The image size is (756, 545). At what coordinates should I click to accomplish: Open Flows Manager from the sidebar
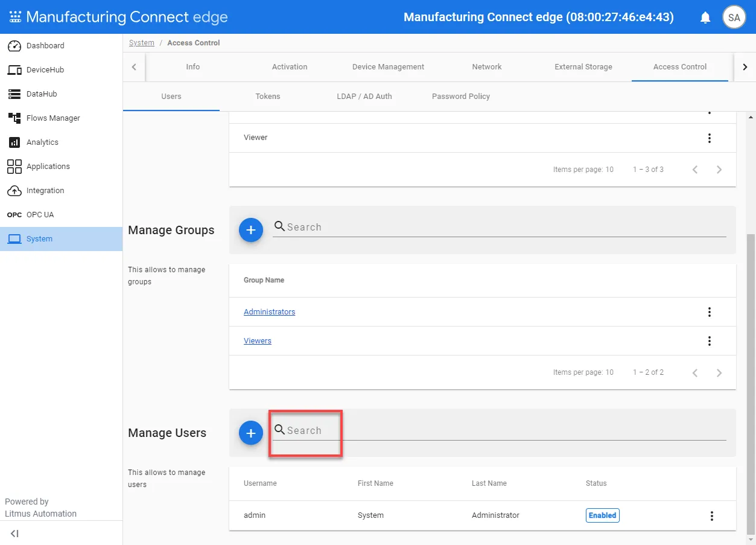pos(61,118)
